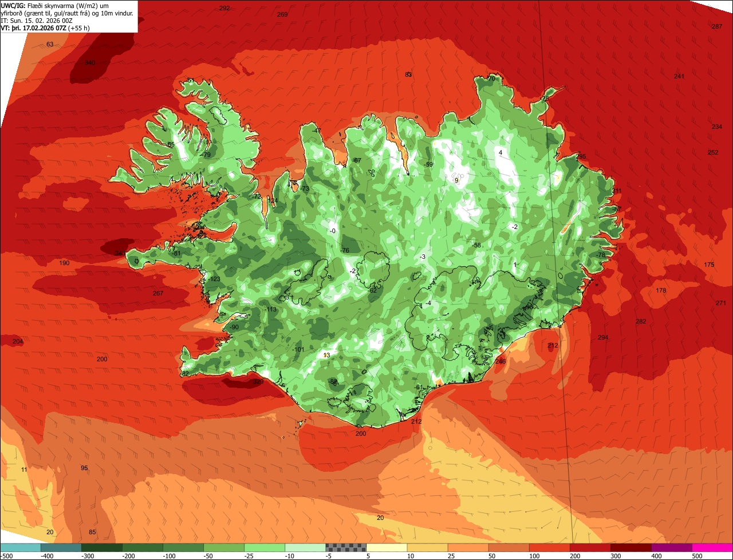Image resolution: width=733 pixels, height=560 pixels.
Task: Click legend color swatch between -500 and -400
Action: coord(21,547)
